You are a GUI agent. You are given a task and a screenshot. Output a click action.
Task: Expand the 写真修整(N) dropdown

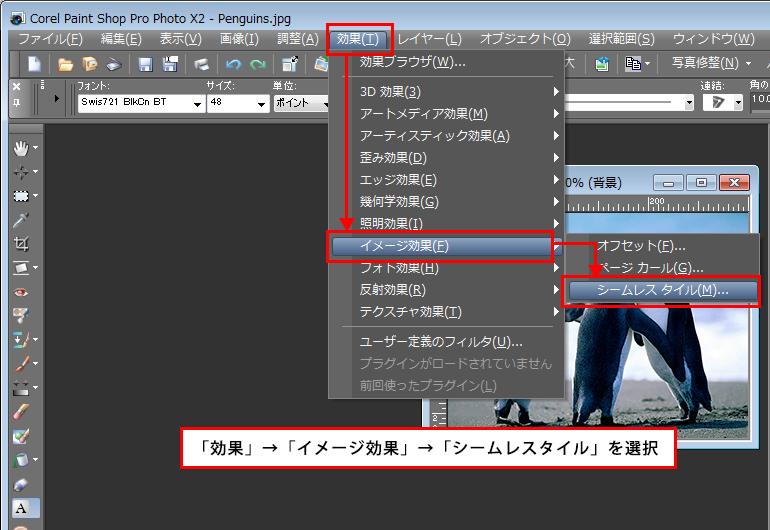[748, 63]
